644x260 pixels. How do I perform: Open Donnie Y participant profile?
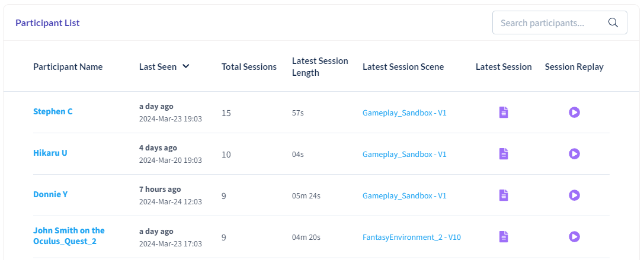click(x=50, y=194)
